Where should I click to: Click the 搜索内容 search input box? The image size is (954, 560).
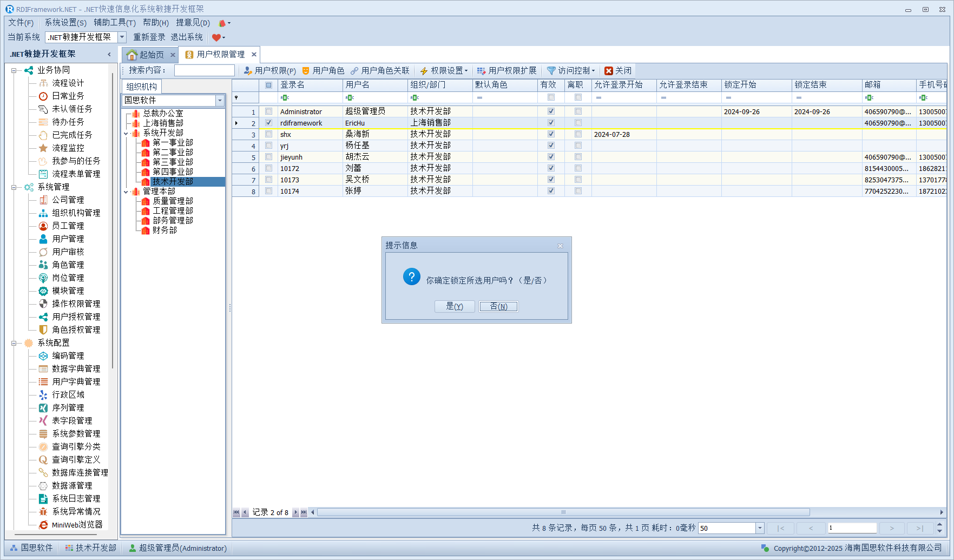[205, 70]
